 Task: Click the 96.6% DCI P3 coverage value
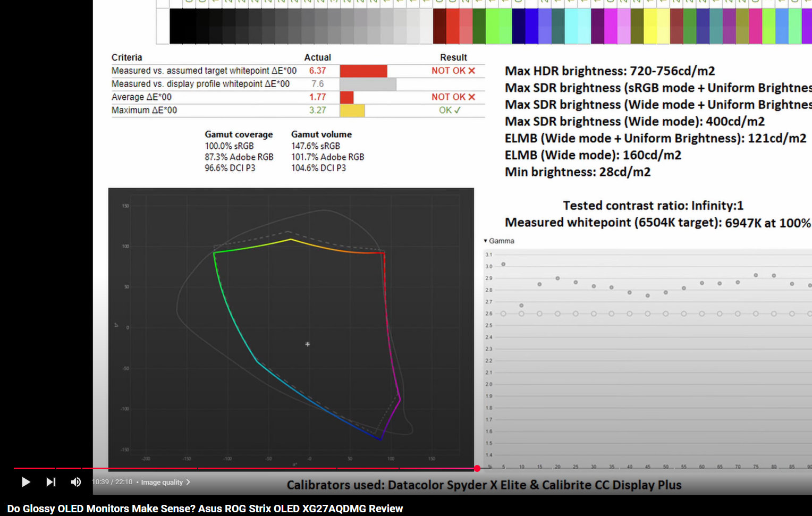(230, 168)
